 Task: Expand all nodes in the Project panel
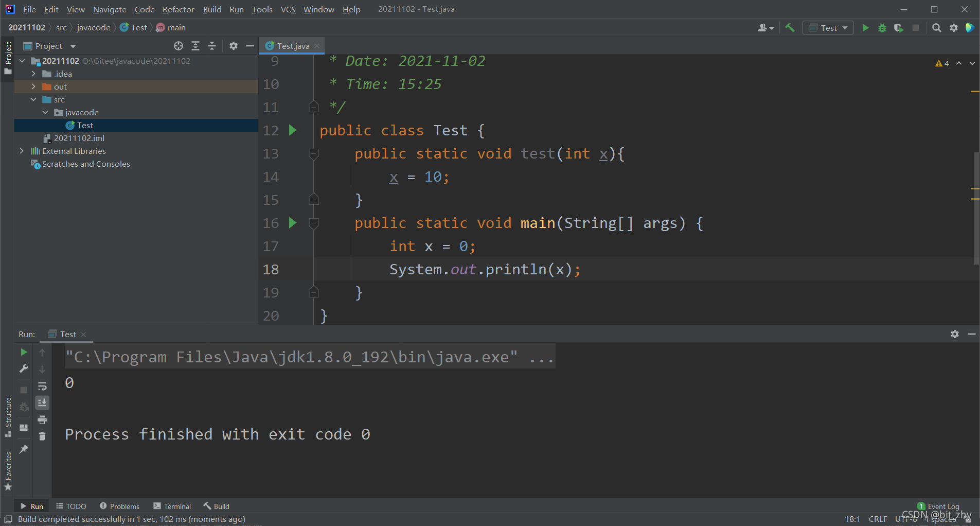pyautogui.click(x=195, y=46)
